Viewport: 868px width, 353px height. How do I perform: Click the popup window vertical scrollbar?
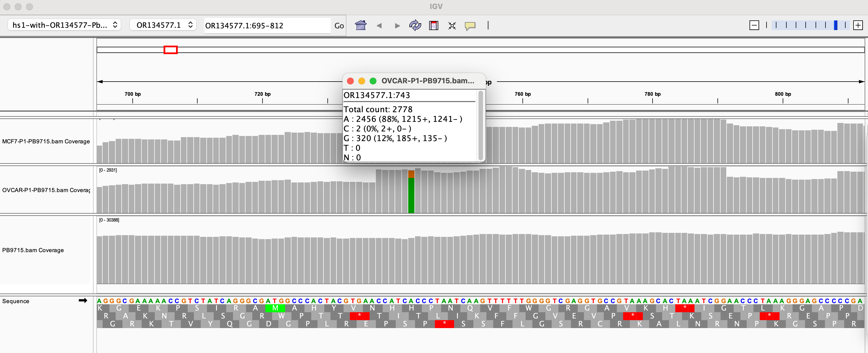(480, 125)
